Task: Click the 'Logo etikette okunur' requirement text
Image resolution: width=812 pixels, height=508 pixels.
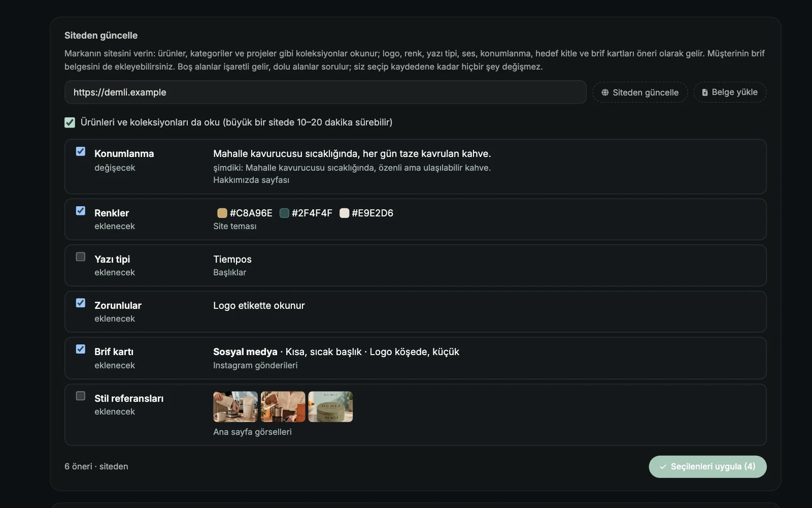Action: coord(259,306)
